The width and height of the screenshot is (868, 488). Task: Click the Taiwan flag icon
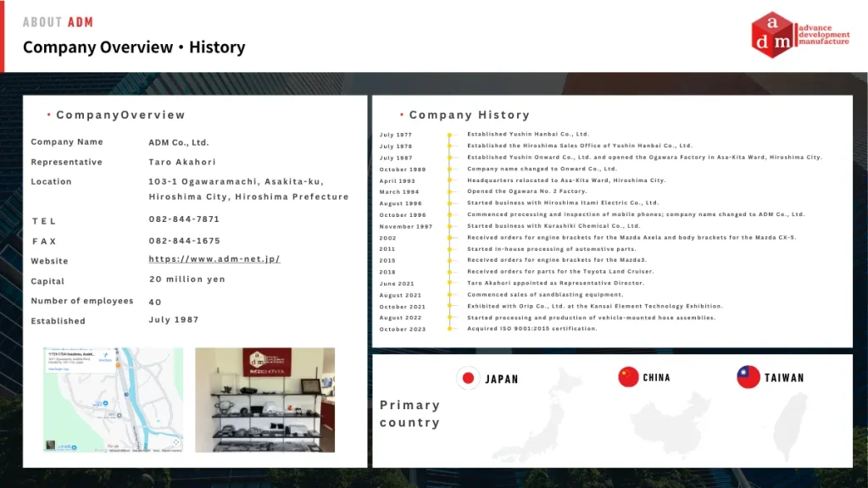(748, 377)
